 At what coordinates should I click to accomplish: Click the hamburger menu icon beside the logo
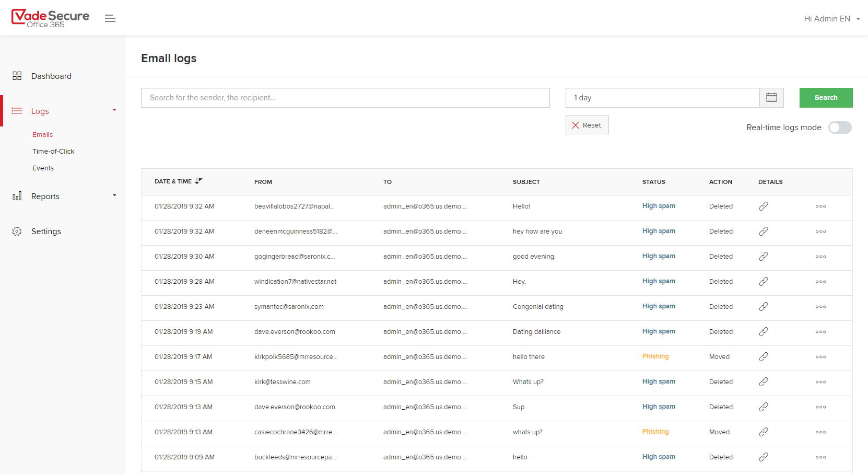[110, 18]
